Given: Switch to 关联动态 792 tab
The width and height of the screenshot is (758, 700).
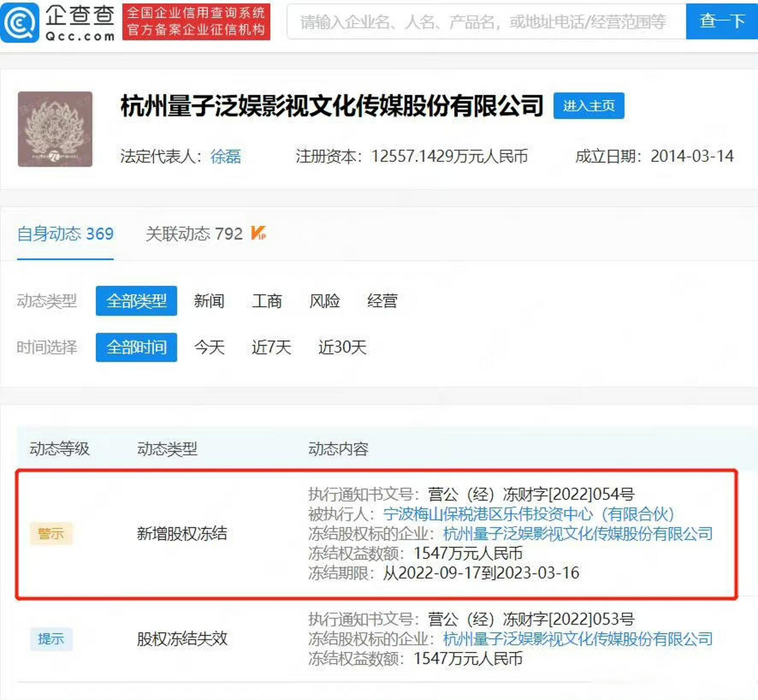Looking at the screenshot, I should point(194,234).
